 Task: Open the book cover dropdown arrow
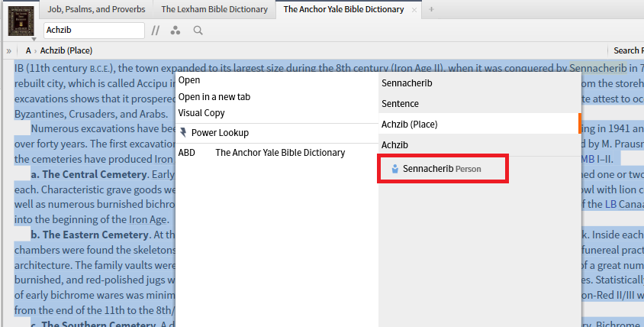tap(34, 38)
